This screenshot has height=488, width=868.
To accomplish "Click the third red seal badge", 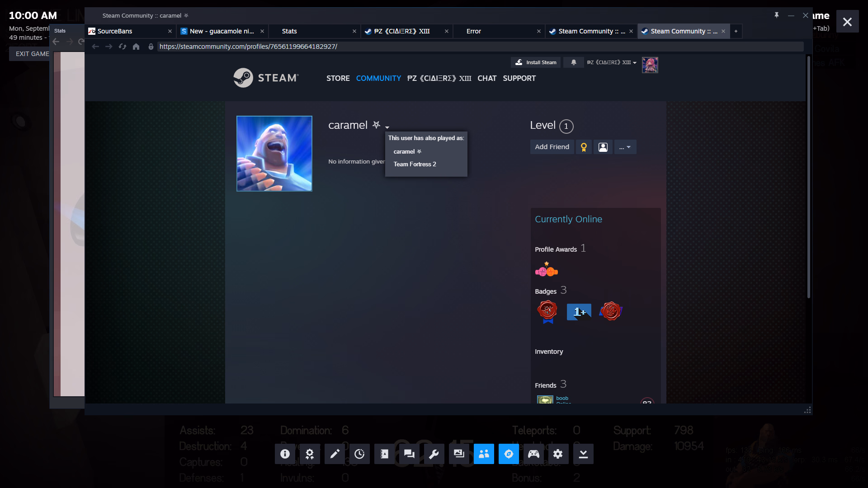I will pyautogui.click(x=611, y=311).
